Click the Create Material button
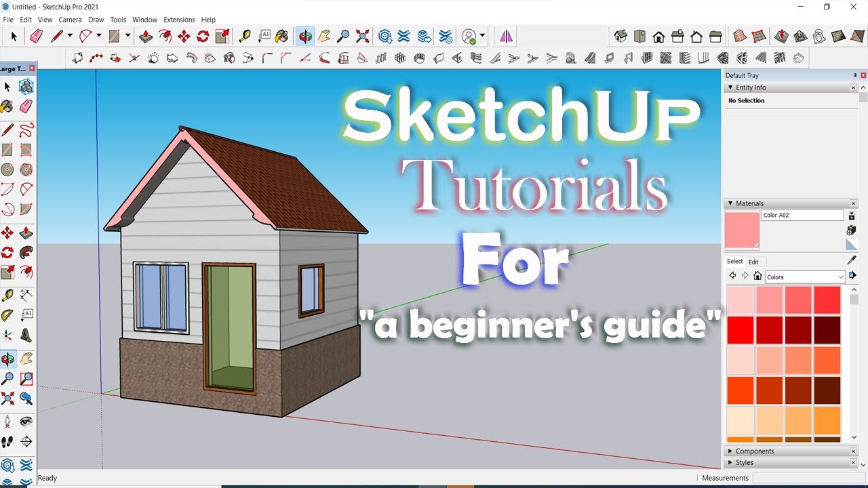 point(852,230)
